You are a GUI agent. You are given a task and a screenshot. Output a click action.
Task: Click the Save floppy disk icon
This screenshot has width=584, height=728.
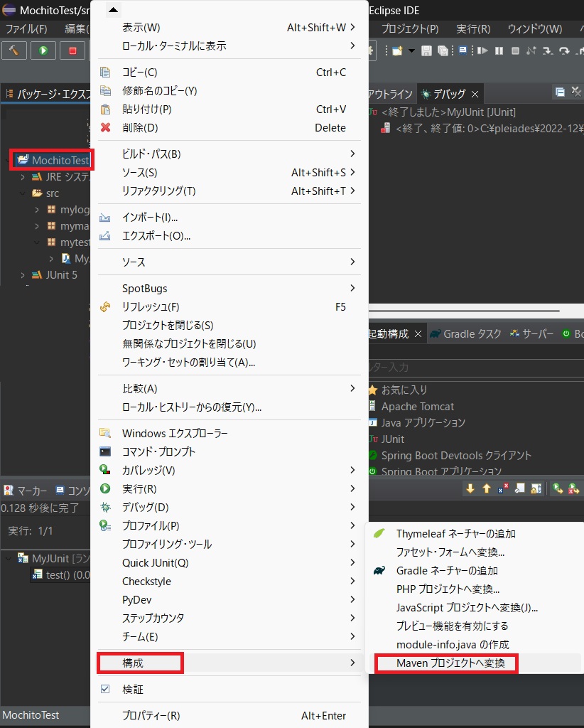[426, 50]
